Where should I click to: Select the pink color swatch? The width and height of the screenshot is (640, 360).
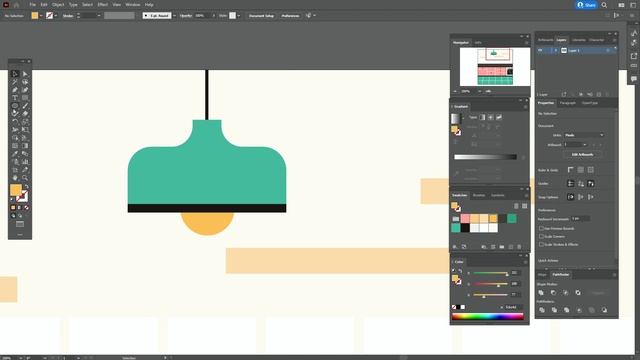click(465, 218)
